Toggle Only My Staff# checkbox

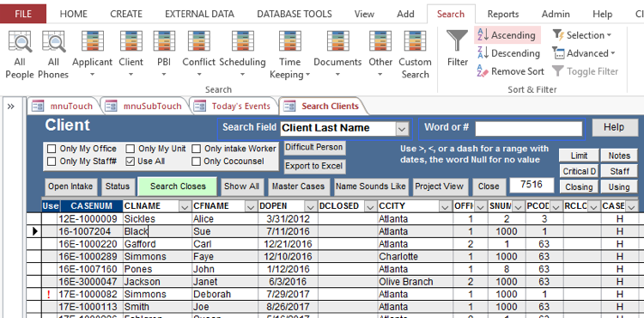[x=52, y=162]
